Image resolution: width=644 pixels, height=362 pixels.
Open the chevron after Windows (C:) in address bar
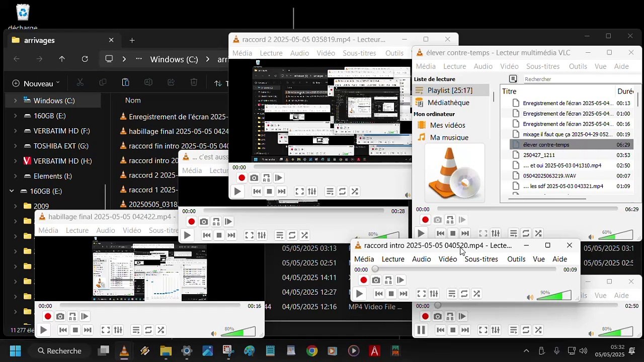207,59
